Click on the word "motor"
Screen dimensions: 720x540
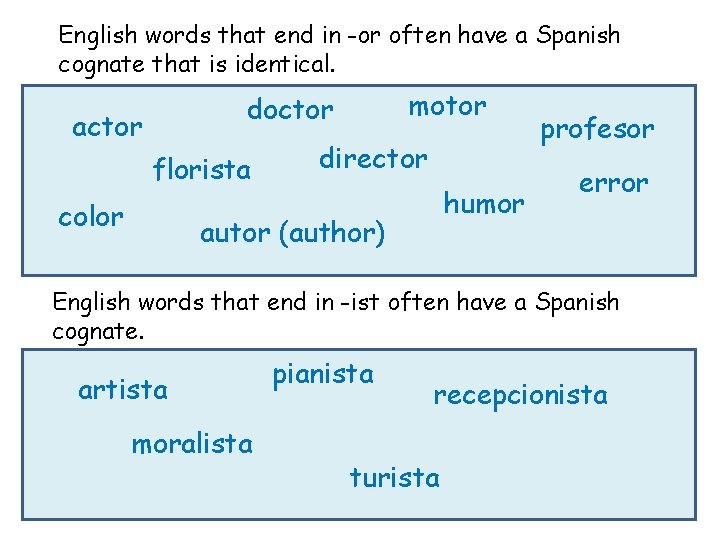[x=447, y=105]
